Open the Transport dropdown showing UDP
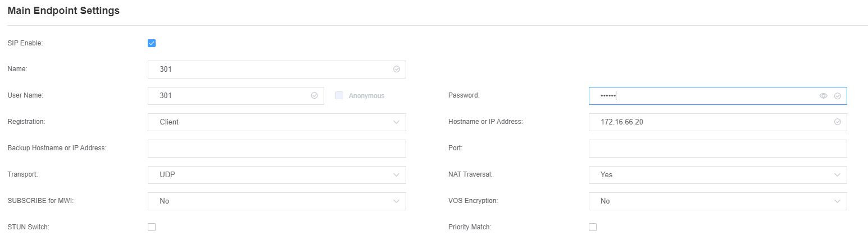 click(x=276, y=175)
